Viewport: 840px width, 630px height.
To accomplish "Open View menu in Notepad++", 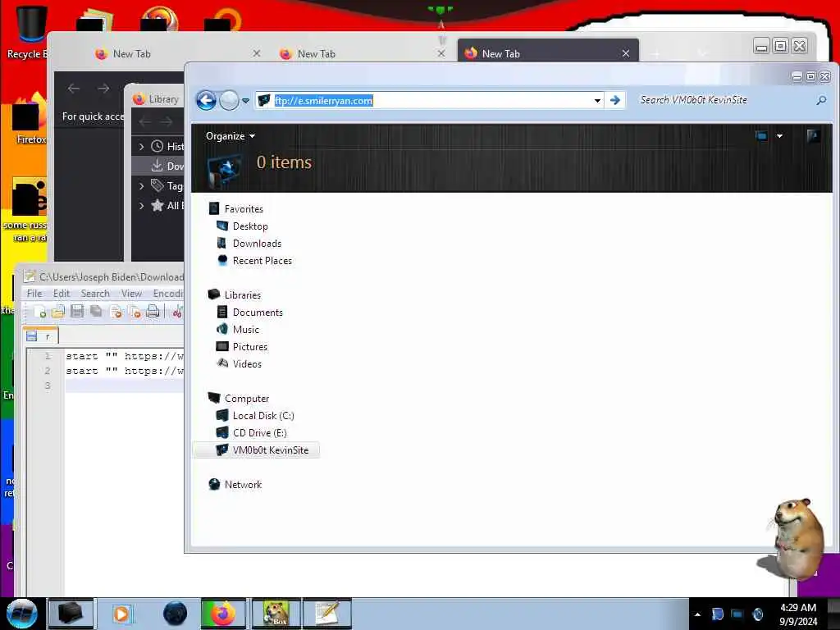I will tap(131, 294).
